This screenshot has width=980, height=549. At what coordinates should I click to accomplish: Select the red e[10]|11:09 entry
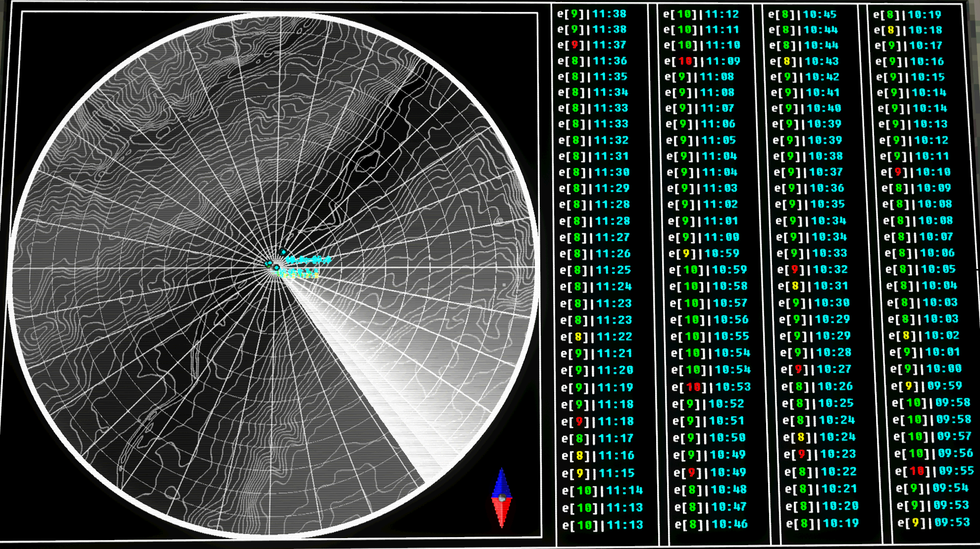[702, 61]
